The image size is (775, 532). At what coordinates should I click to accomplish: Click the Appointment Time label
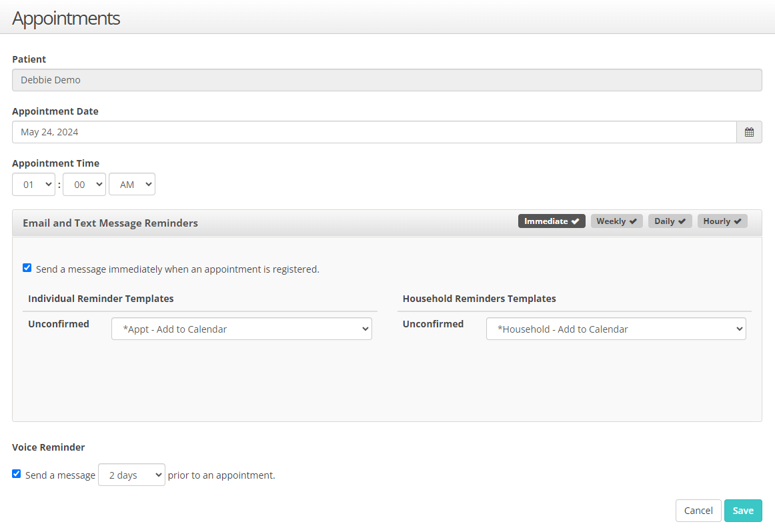click(56, 163)
